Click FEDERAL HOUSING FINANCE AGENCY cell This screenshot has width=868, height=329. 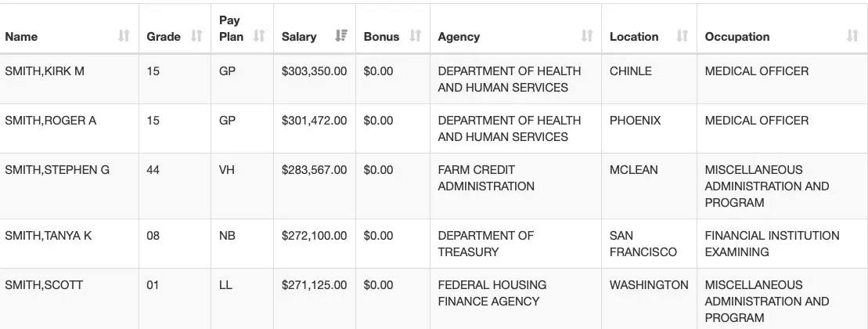tap(492, 293)
